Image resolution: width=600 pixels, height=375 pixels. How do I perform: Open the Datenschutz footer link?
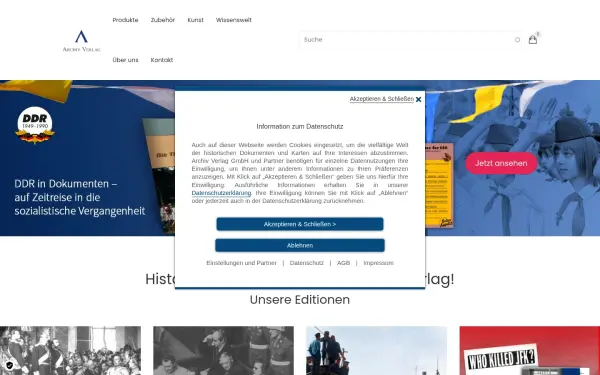point(307,263)
